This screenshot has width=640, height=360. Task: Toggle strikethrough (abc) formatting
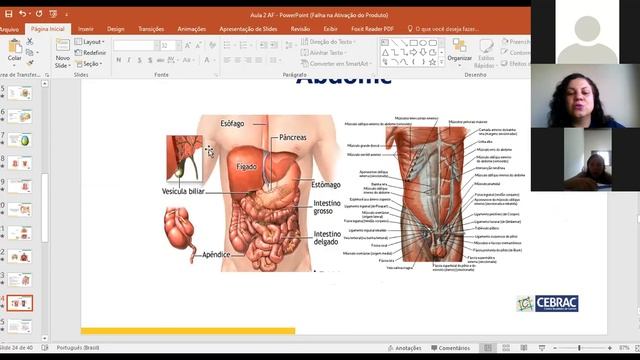point(160,60)
